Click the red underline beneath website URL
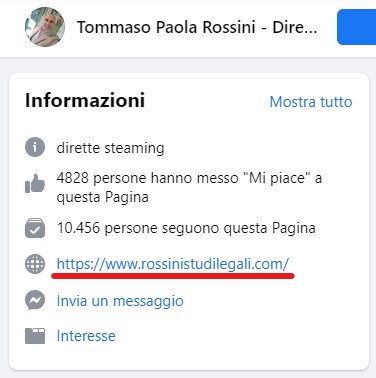The image size is (376, 378). 173,276
